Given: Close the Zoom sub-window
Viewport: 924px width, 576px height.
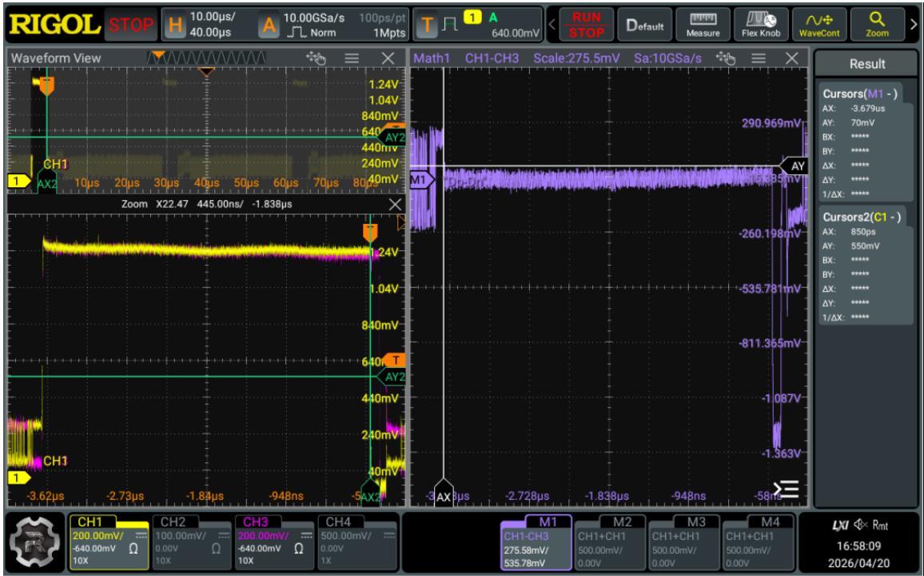Looking at the screenshot, I should coord(396,204).
